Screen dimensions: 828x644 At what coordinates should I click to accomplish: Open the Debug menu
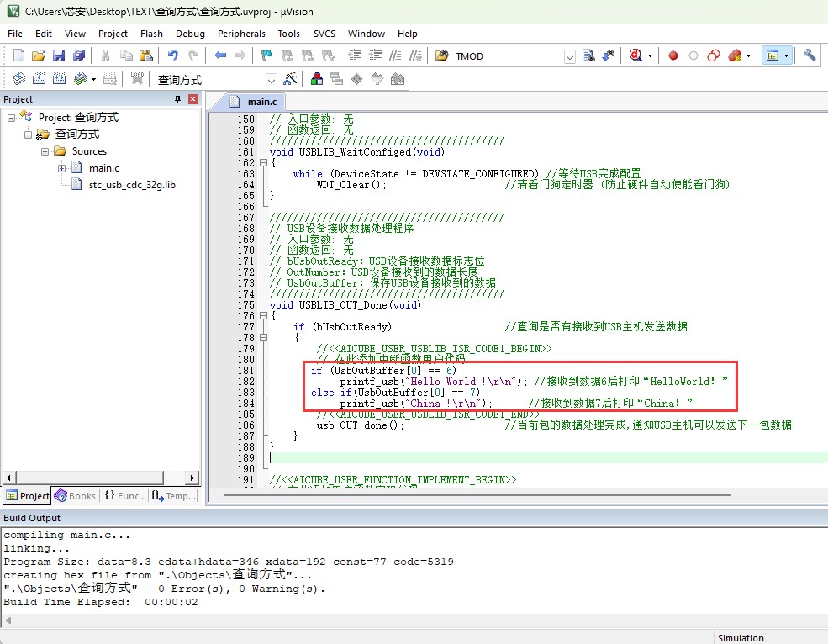coord(190,34)
